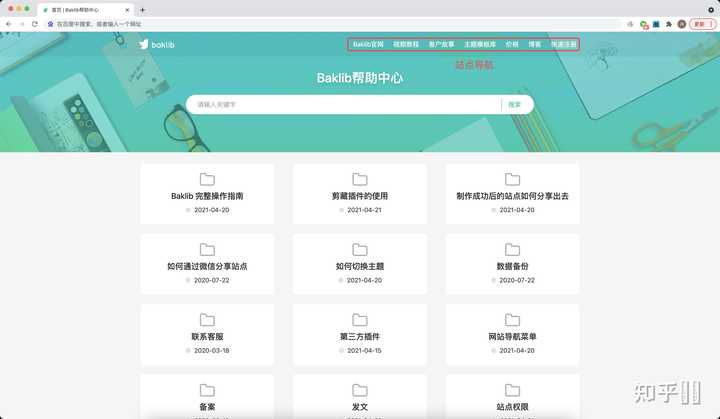Go back with the browser back arrow
This screenshot has height=419, width=720.
9,24
